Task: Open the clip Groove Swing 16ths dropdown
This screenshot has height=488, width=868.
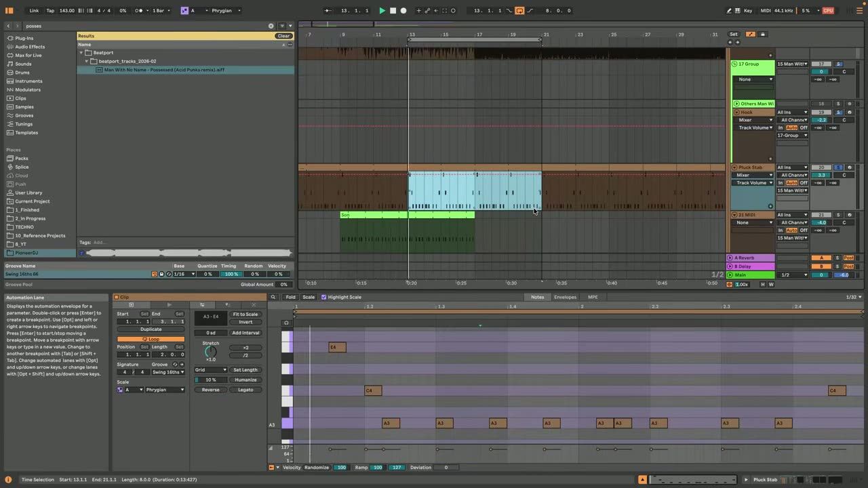Action: coord(167,372)
